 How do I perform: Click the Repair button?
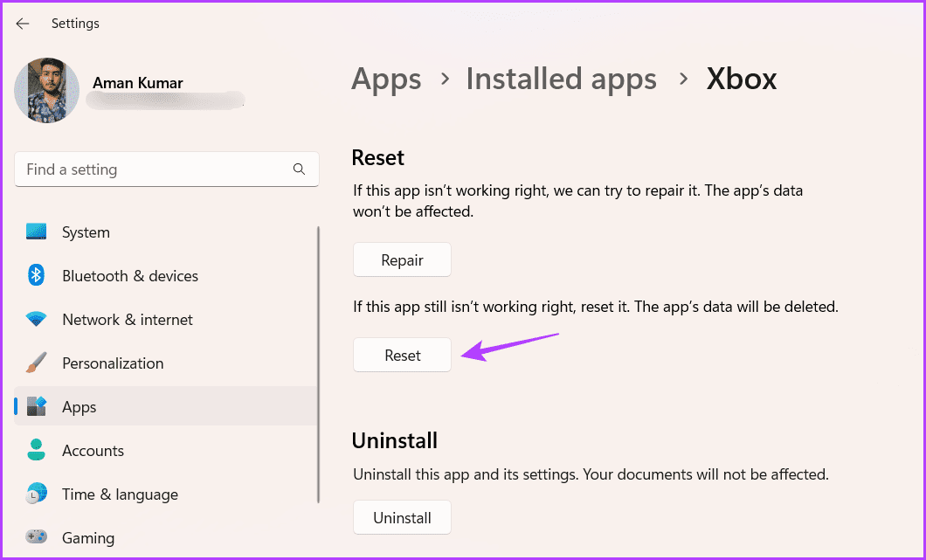(402, 260)
